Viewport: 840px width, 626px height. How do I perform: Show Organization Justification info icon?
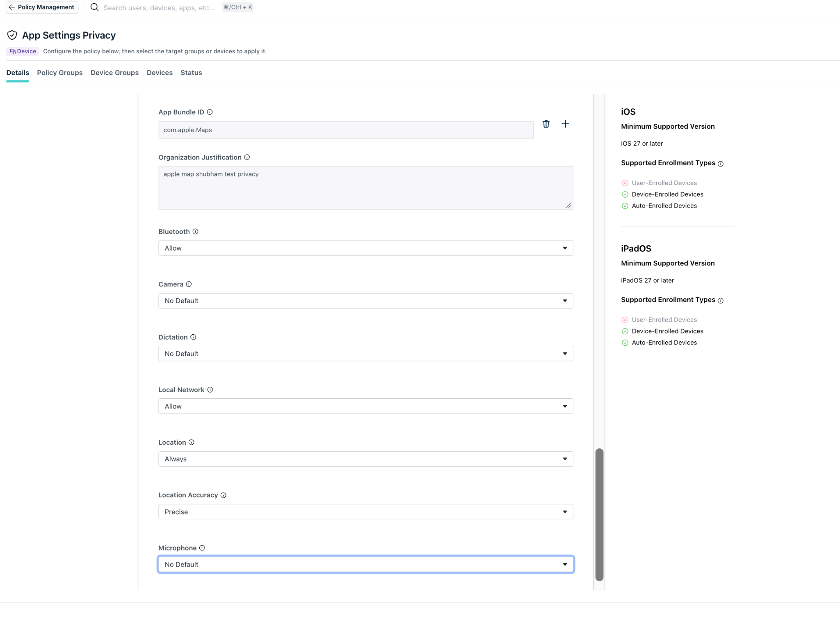click(x=247, y=157)
